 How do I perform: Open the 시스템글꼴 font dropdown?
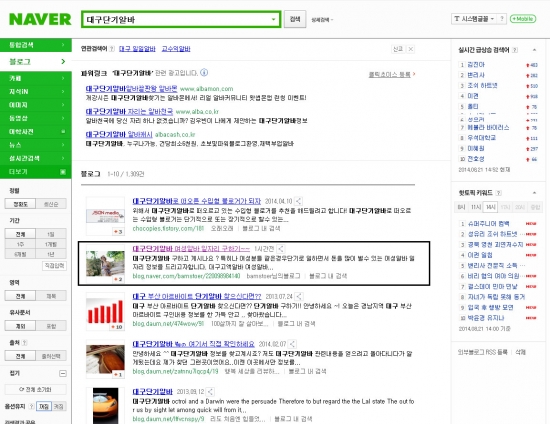[x=474, y=19]
